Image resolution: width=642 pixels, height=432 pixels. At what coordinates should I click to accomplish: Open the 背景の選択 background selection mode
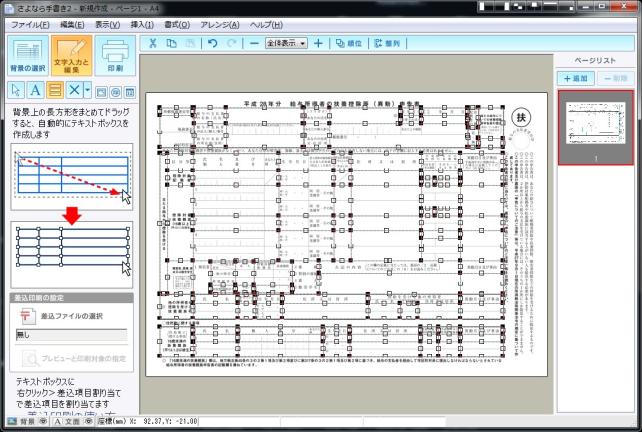pos(28,56)
